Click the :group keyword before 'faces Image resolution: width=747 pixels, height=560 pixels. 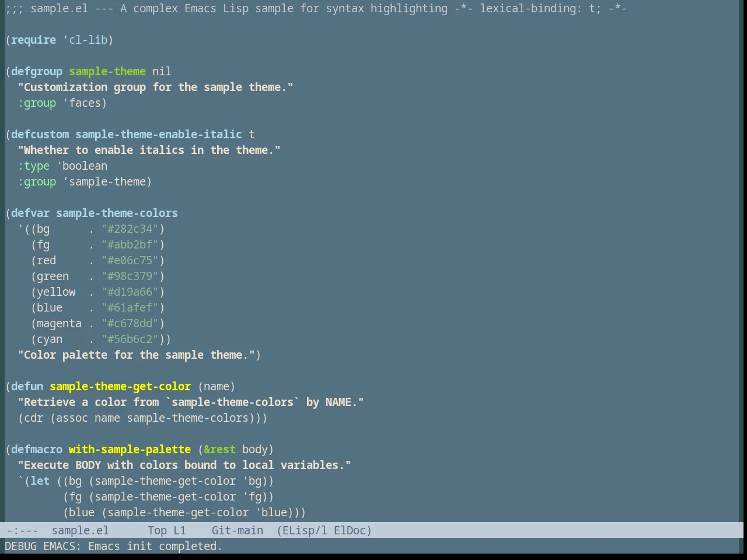click(37, 103)
